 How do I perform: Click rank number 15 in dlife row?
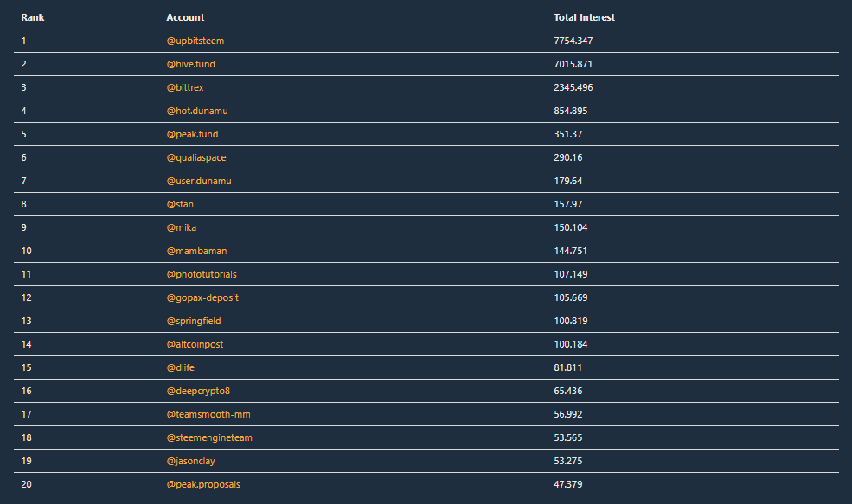[x=26, y=367]
